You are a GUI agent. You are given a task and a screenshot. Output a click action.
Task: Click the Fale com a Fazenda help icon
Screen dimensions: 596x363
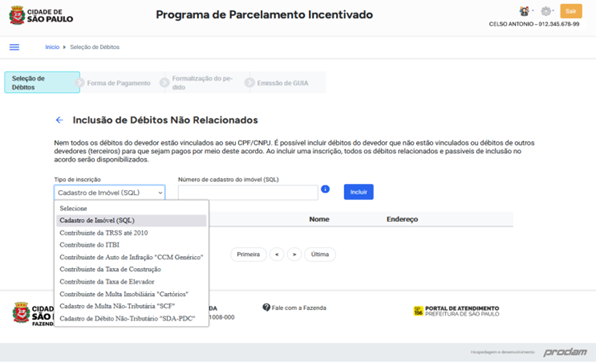pos(266,307)
